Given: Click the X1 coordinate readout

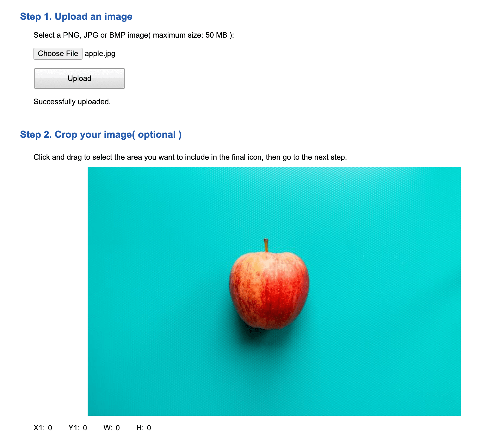Looking at the screenshot, I should click(x=43, y=428).
